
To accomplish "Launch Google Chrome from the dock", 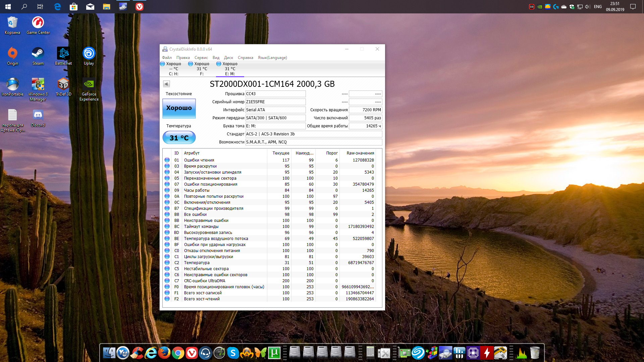I will (178, 353).
